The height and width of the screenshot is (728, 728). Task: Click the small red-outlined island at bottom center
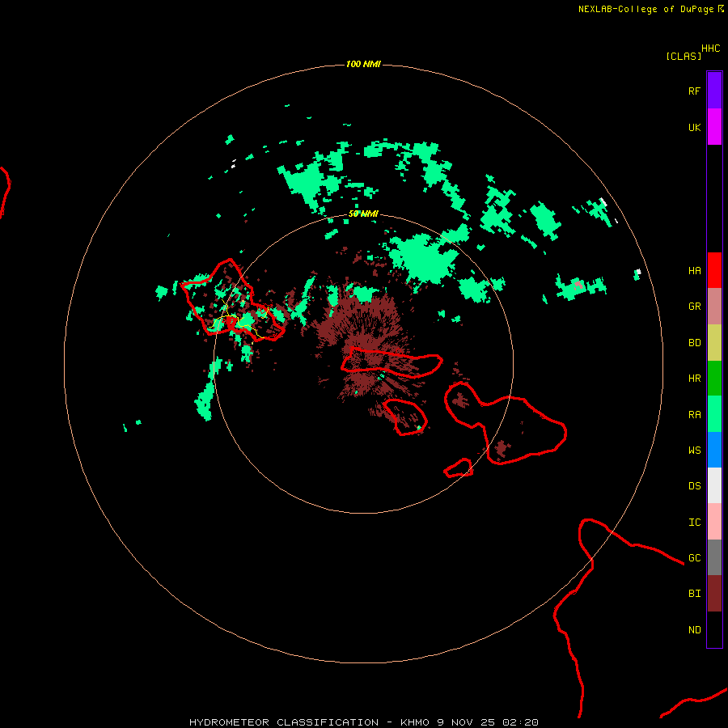tap(459, 468)
